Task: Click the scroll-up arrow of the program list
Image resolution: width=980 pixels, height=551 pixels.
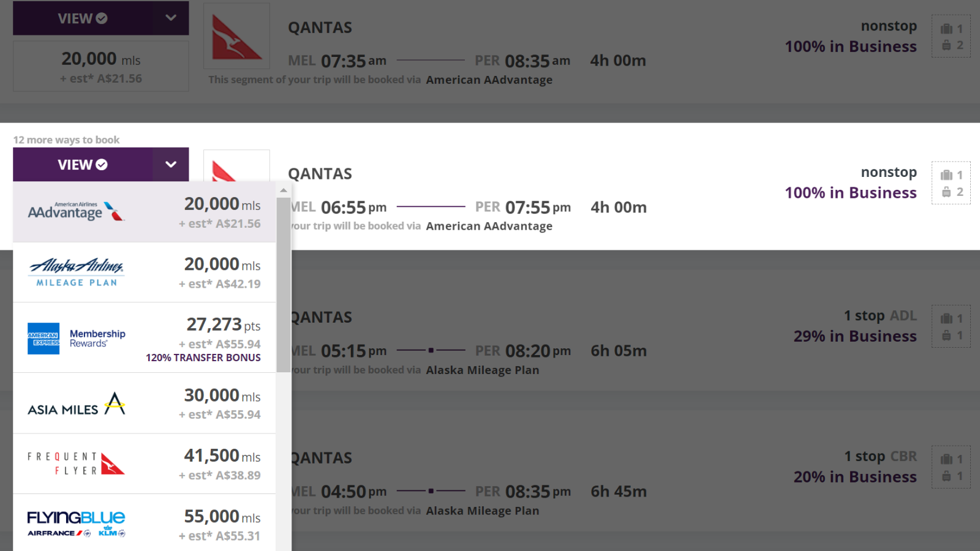Action: click(284, 190)
